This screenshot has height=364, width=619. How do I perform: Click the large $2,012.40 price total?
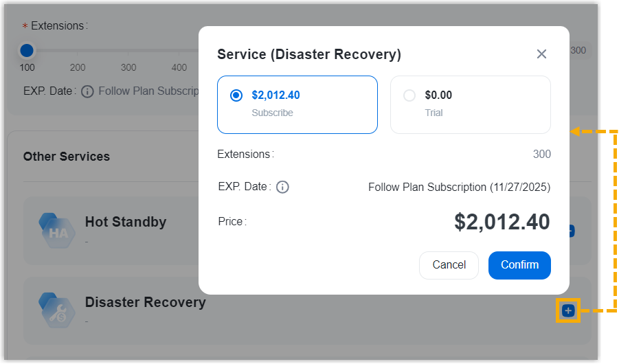tap(502, 222)
